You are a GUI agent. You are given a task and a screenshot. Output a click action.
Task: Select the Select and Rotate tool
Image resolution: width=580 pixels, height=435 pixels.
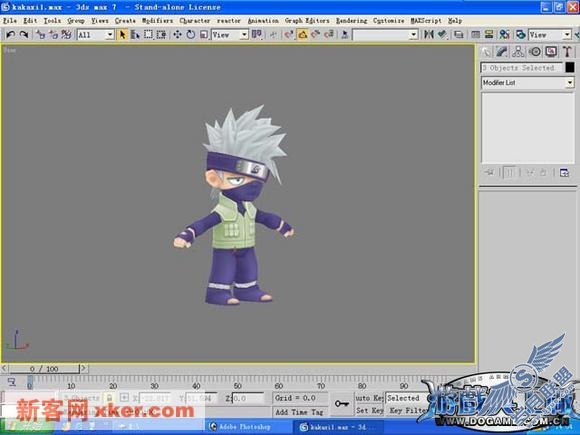[x=191, y=35]
